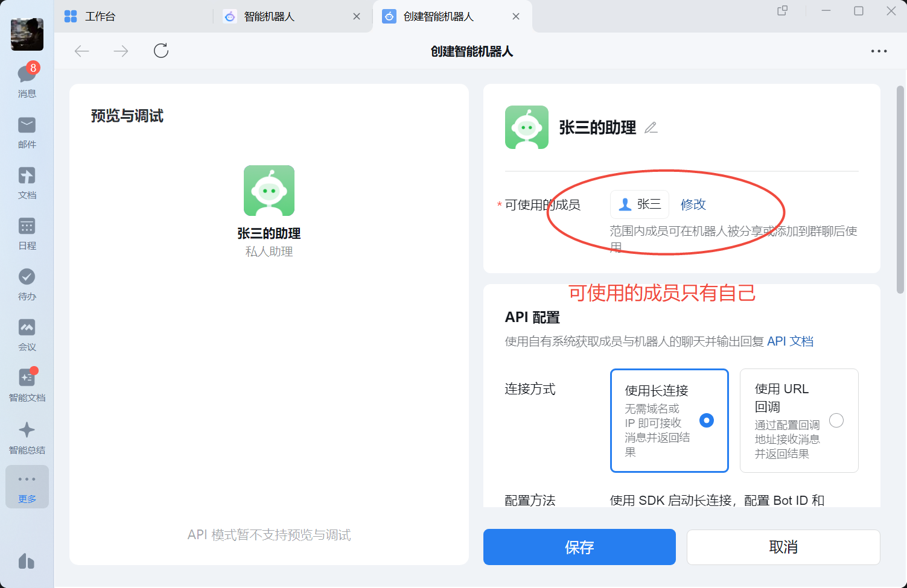Open the 会议 meetings icon
Viewport: 907px width, 588px height.
(27, 335)
